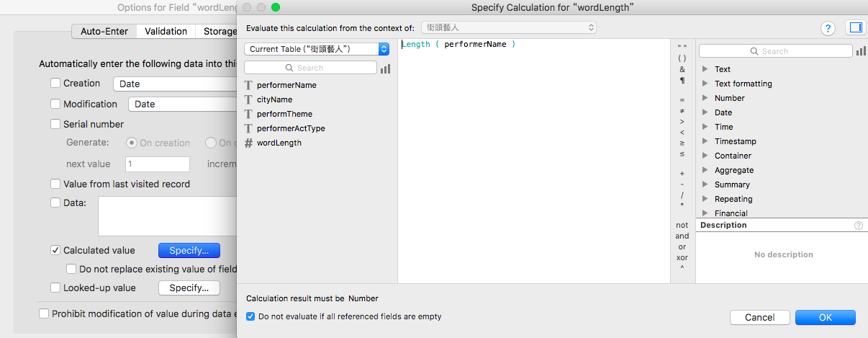Switch to the Storage tab
This screenshot has height=338, width=868.
click(217, 31)
